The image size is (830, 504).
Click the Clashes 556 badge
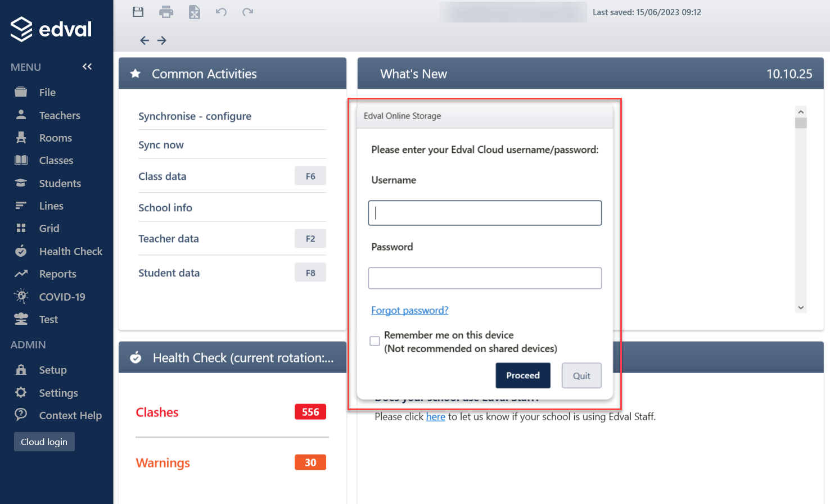click(310, 412)
